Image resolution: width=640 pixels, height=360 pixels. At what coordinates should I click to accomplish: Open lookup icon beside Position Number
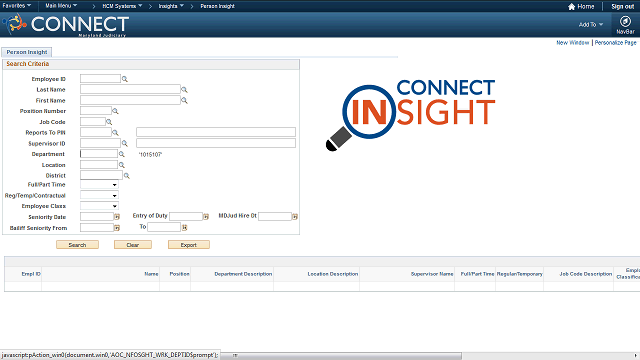pos(115,111)
